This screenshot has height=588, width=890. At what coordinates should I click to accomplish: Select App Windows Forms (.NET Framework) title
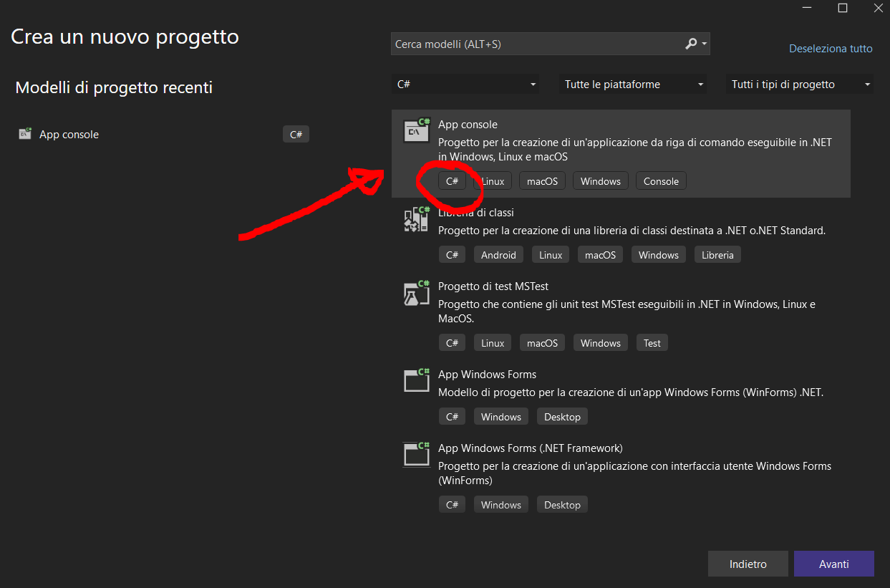[531, 448]
